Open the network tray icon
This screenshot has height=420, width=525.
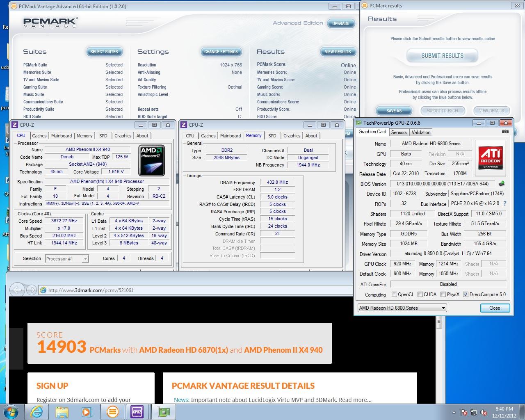(474, 412)
